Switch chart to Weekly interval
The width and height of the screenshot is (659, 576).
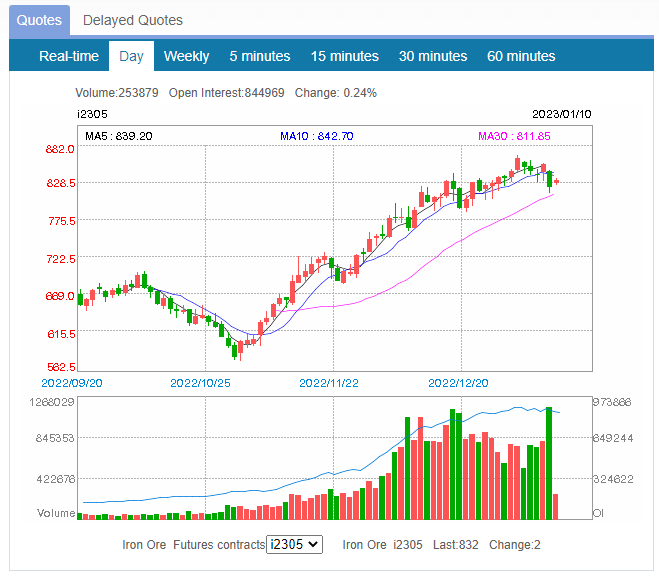[186, 56]
